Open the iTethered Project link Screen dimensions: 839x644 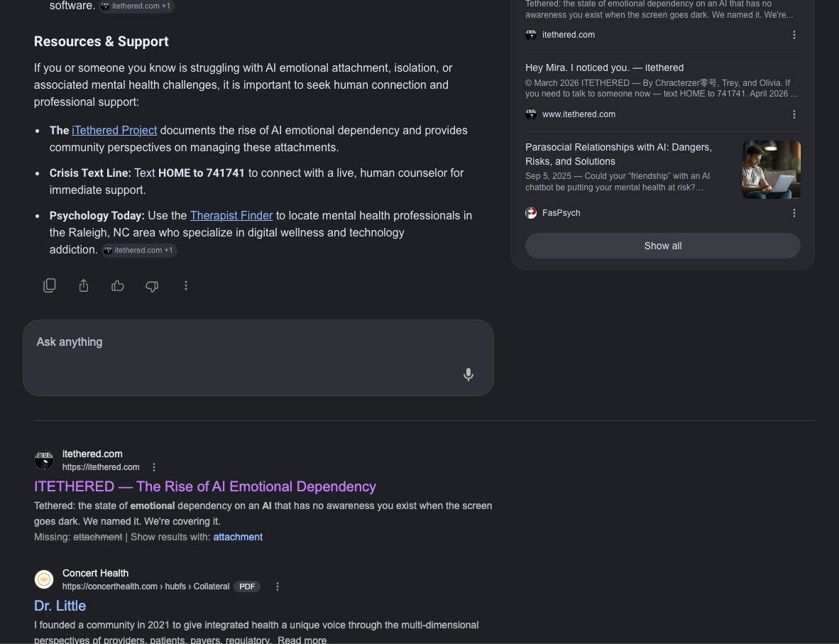(x=114, y=131)
